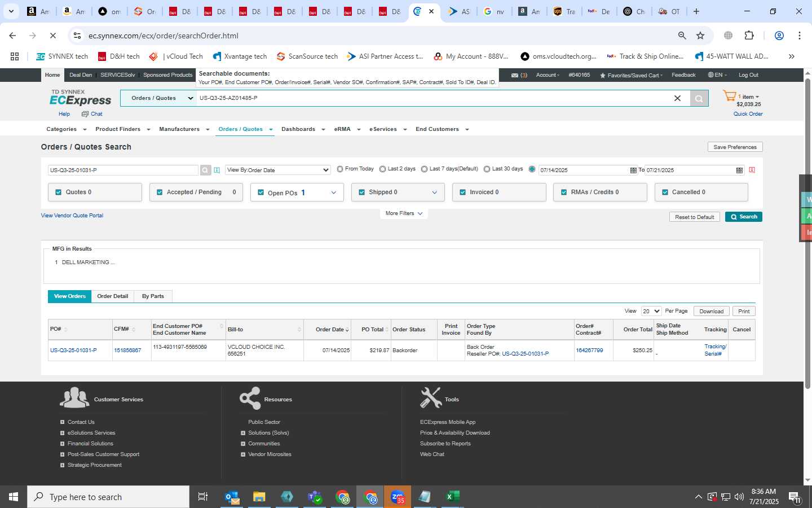Click Reset to Default button

tap(694, 217)
